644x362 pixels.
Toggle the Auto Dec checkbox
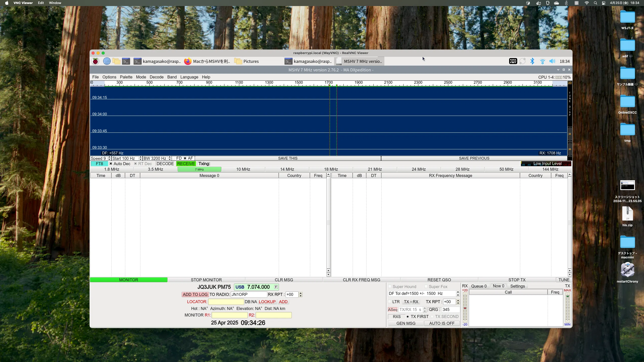tap(111, 164)
